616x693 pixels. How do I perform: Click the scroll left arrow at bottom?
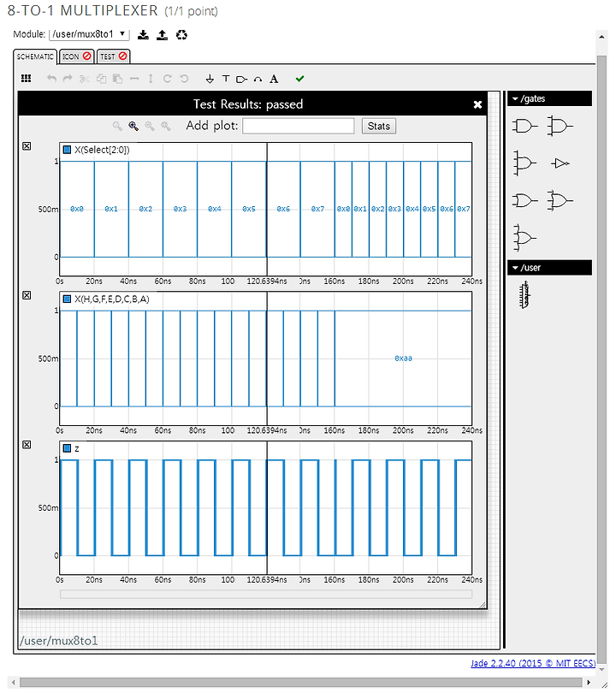point(13,683)
